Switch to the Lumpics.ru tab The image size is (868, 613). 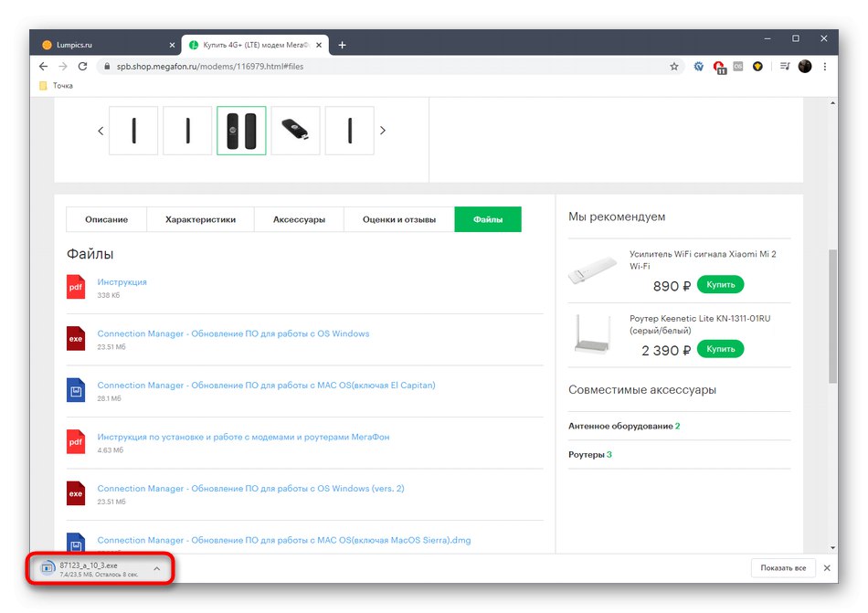106,45
